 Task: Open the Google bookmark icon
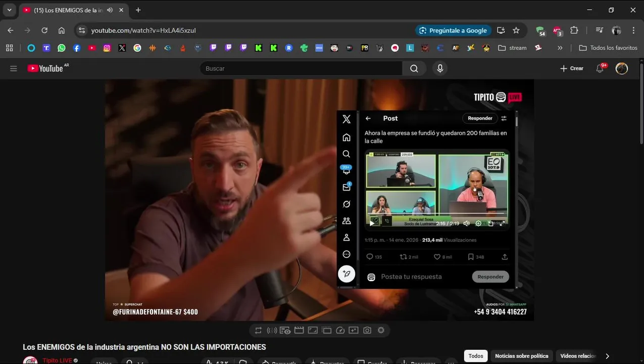click(137, 48)
